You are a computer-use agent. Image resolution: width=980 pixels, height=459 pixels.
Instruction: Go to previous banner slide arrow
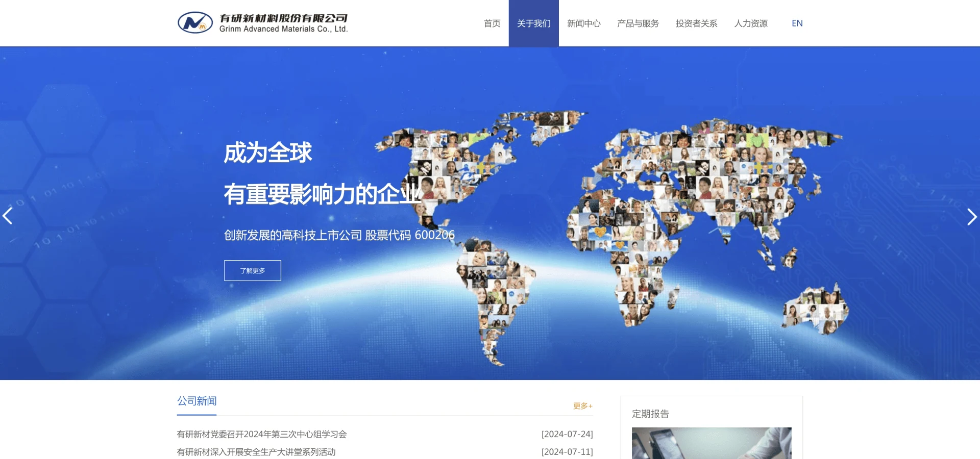(8, 216)
